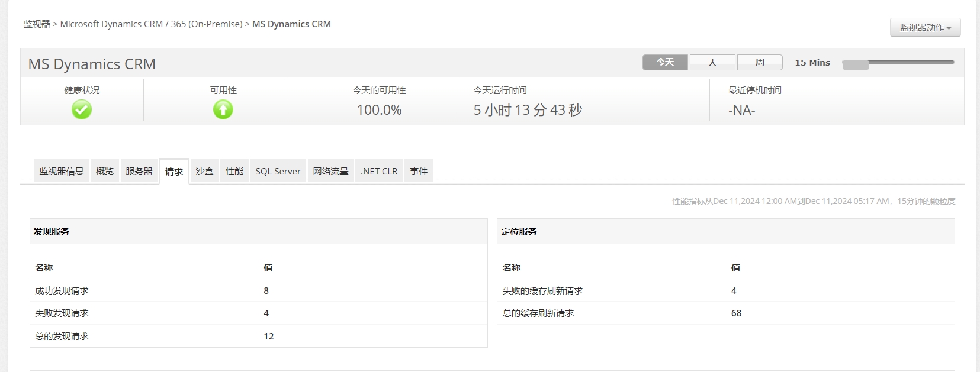Open the 监视器信息 tab
Viewport: 980px width, 372px height.
[x=62, y=171]
